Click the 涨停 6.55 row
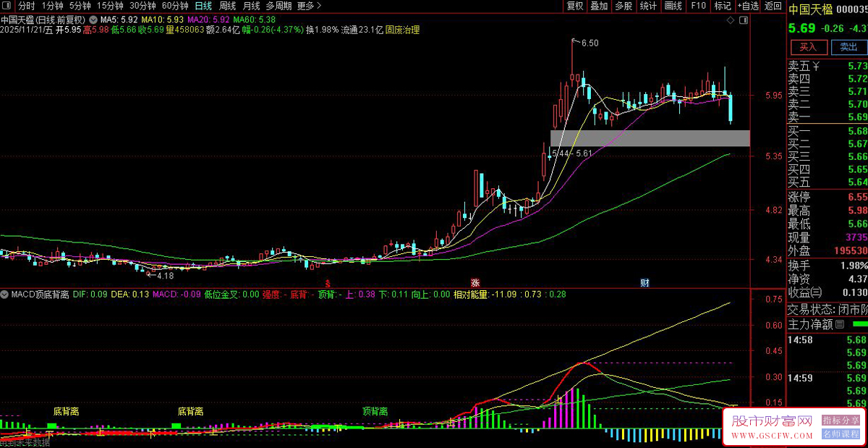This screenshot has height=448, width=868. click(827, 198)
